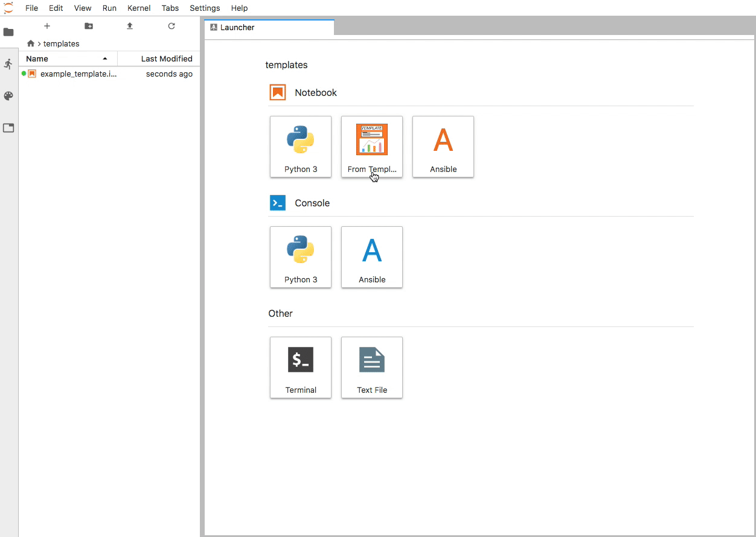The image size is (756, 537).
Task: Open the command palette sidebar
Action: click(8, 95)
